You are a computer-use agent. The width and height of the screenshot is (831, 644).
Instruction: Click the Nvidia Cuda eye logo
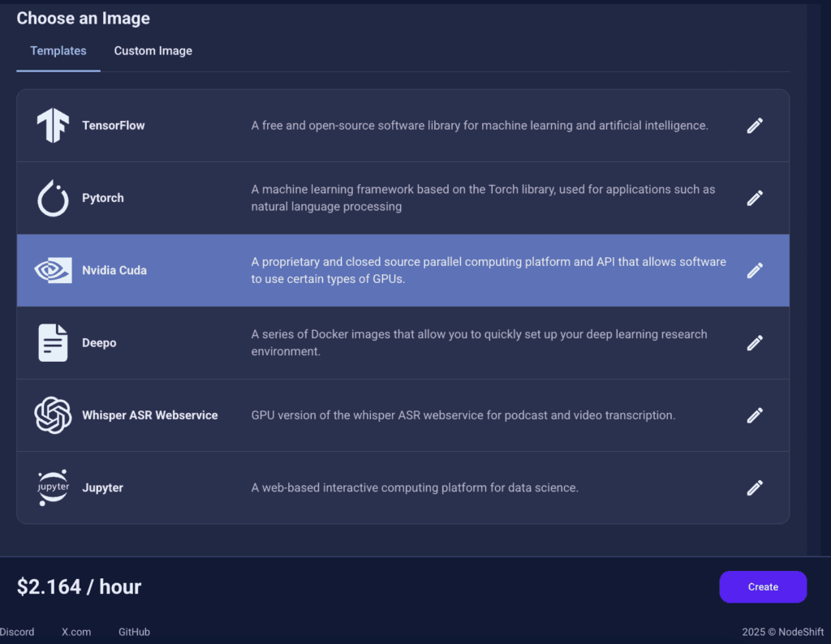[53, 270]
